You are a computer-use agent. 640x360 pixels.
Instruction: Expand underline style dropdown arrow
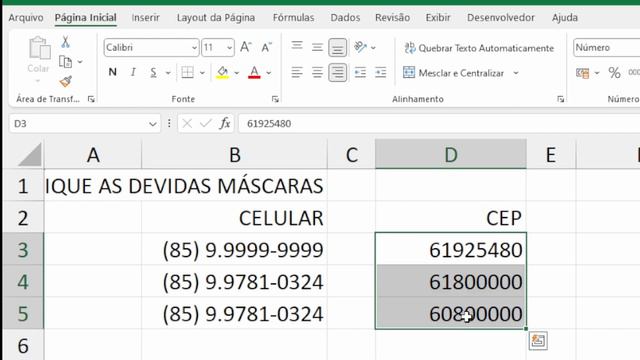click(168, 73)
